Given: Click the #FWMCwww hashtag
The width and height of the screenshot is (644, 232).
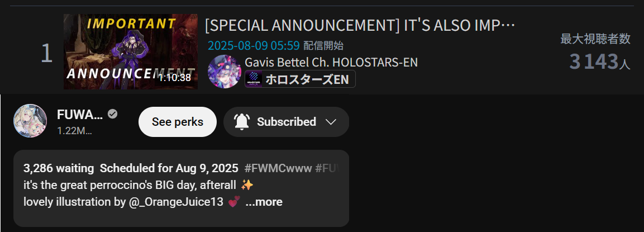Looking at the screenshot, I should [278, 169].
